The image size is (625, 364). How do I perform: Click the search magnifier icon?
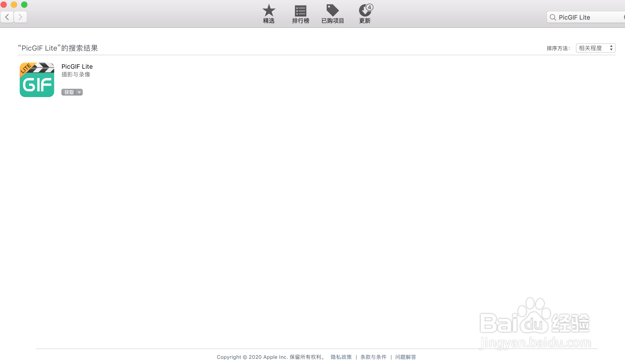tap(553, 17)
